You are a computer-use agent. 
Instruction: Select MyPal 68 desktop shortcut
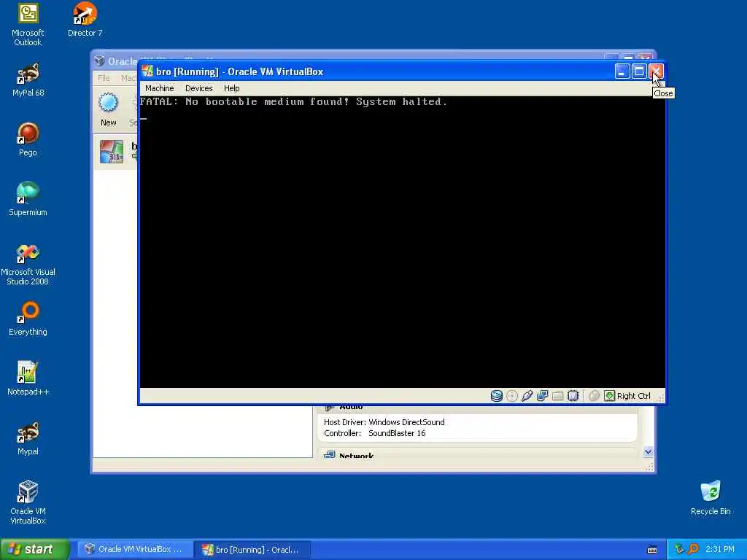(x=28, y=80)
